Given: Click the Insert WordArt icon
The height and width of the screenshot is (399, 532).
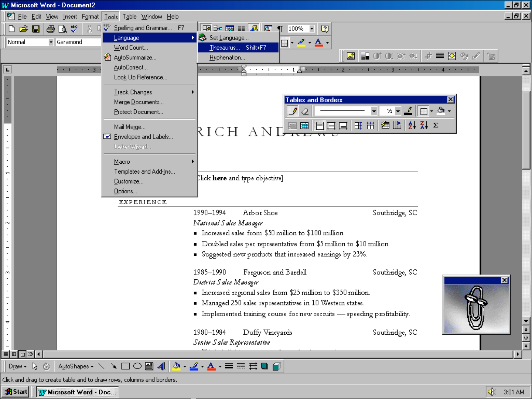Looking at the screenshot, I should pyautogui.click(x=161, y=366).
